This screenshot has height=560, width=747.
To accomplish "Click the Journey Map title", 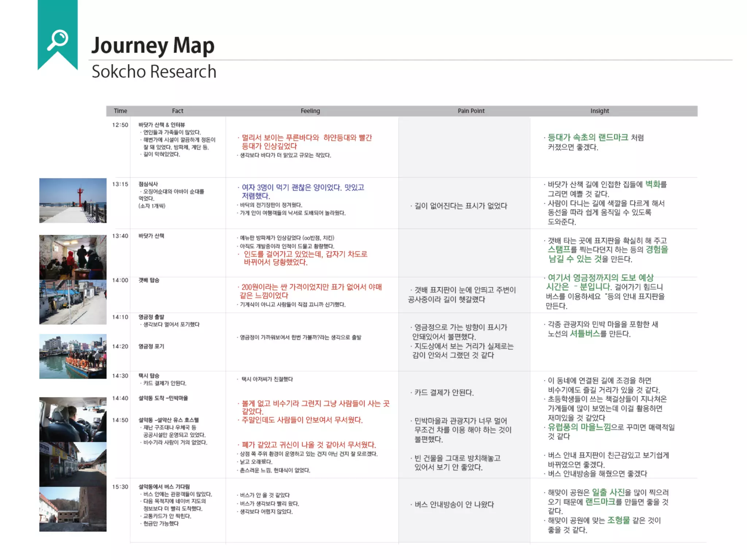I will pyautogui.click(x=153, y=46).
